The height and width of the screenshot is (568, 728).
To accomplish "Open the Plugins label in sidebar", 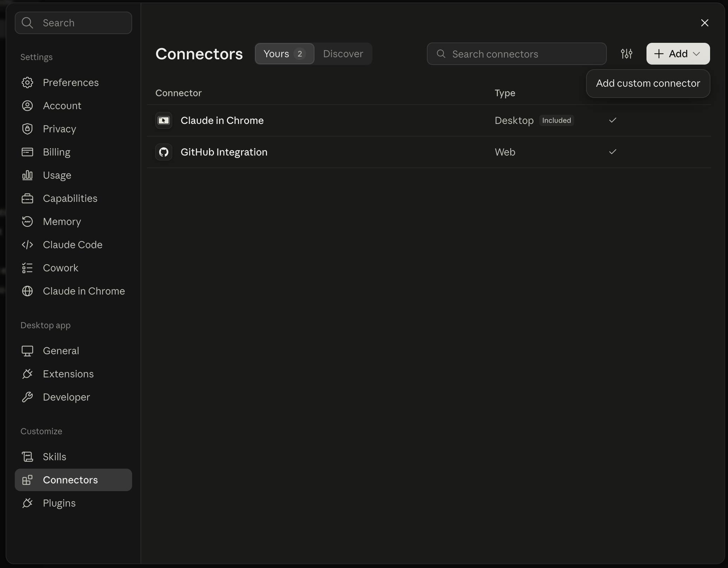I will [59, 503].
